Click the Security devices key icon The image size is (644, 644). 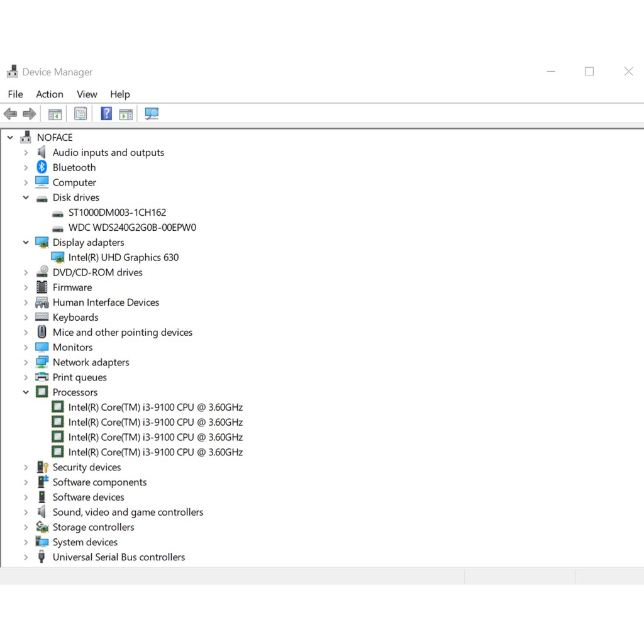pos(42,467)
